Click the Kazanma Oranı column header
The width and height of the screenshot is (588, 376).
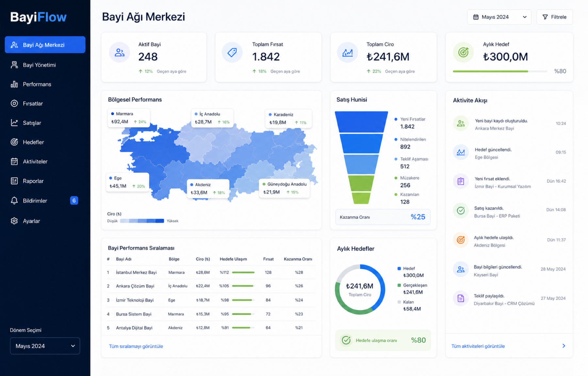pyautogui.click(x=298, y=259)
